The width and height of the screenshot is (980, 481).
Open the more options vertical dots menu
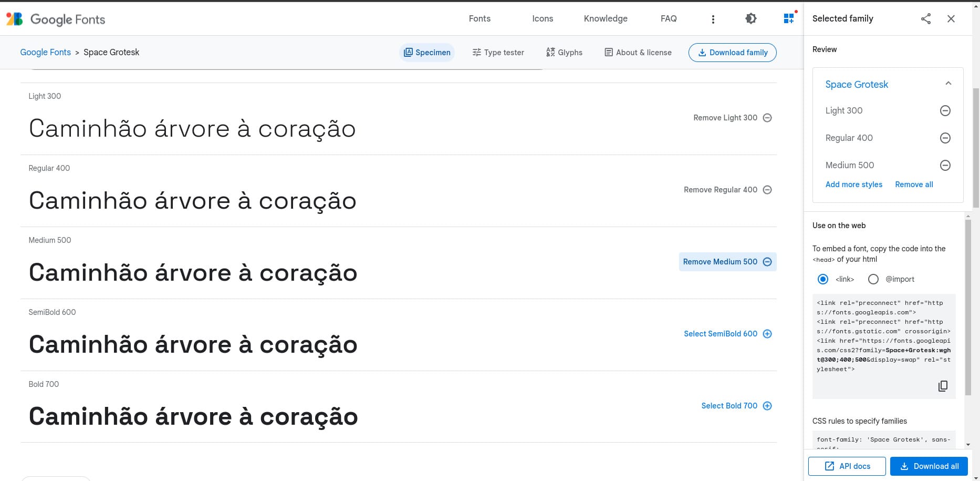(x=713, y=19)
